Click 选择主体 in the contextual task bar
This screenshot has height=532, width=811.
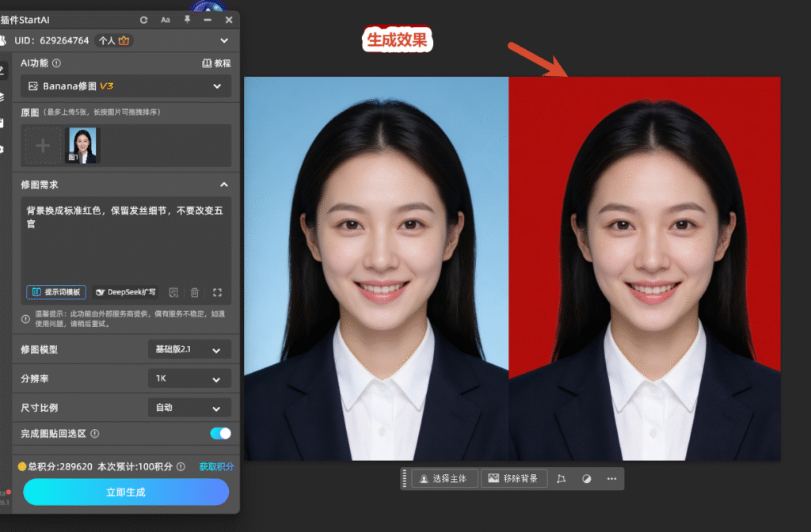pos(444,479)
